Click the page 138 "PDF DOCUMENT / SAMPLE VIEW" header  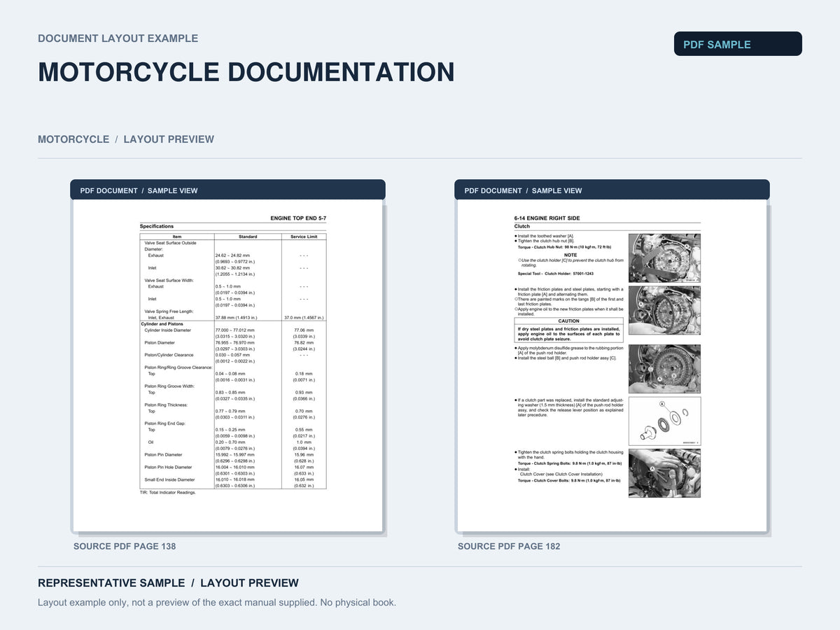click(227, 190)
